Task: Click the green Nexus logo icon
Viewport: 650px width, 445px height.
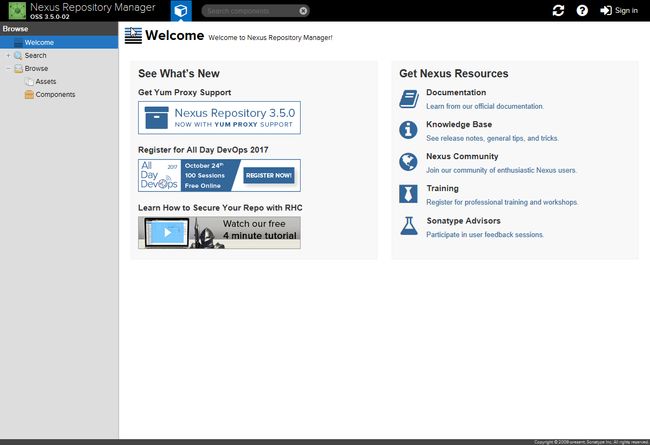Action: pos(17,11)
